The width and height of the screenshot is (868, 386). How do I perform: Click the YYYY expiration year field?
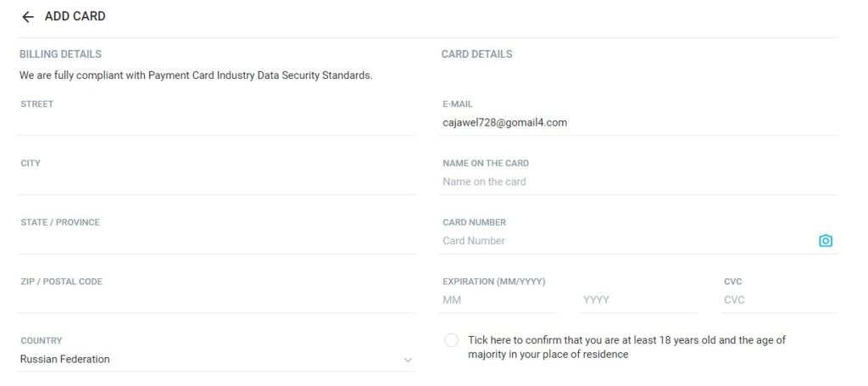pyautogui.click(x=638, y=300)
